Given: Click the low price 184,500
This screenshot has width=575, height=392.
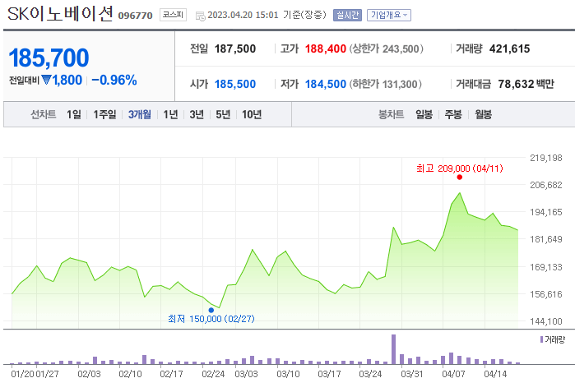Looking at the screenshot, I should [x=326, y=85].
